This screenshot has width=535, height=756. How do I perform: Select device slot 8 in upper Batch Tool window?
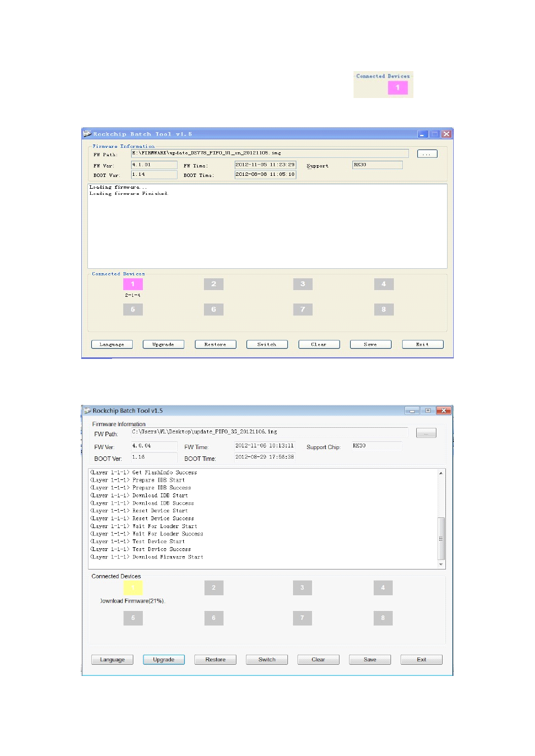coord(384,309)
